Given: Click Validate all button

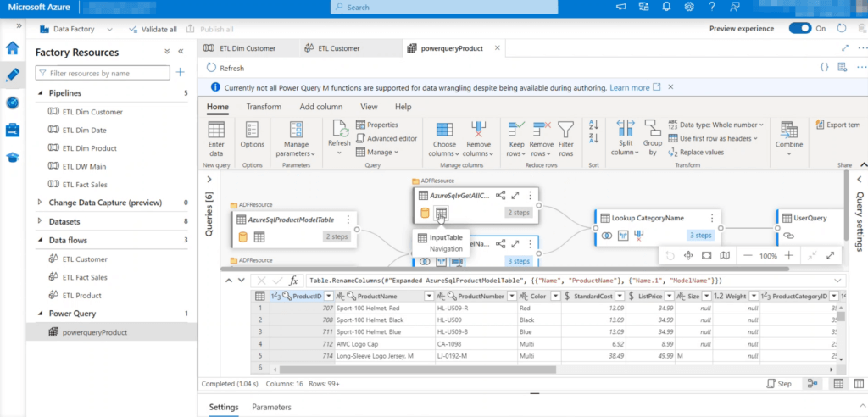Looking at the screenshot, I should (153, 29).
